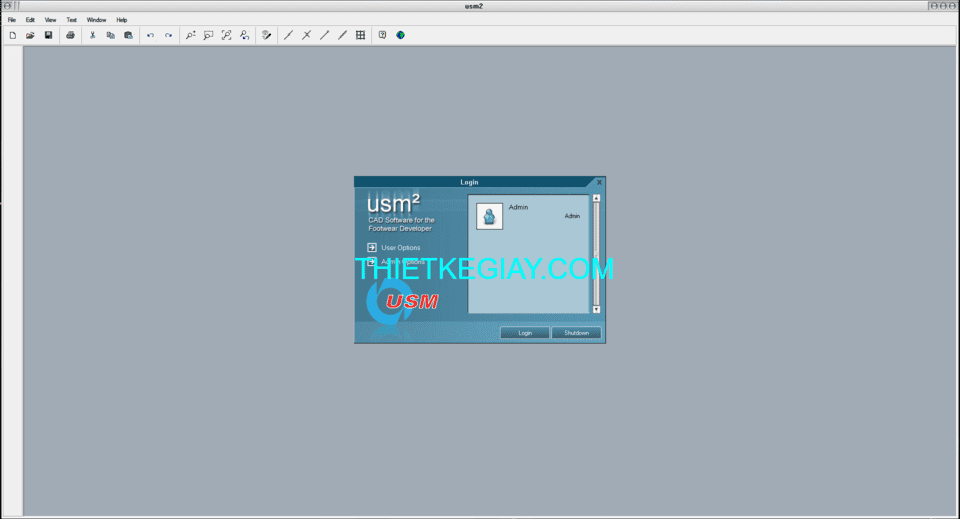Click the hand with pen toolbar icon
The width and height of the screenshot is (960, 519).
click(266, 35)
